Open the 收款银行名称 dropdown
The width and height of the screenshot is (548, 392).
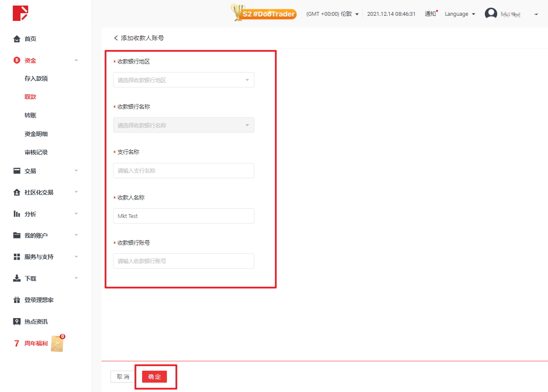(184, 125)
